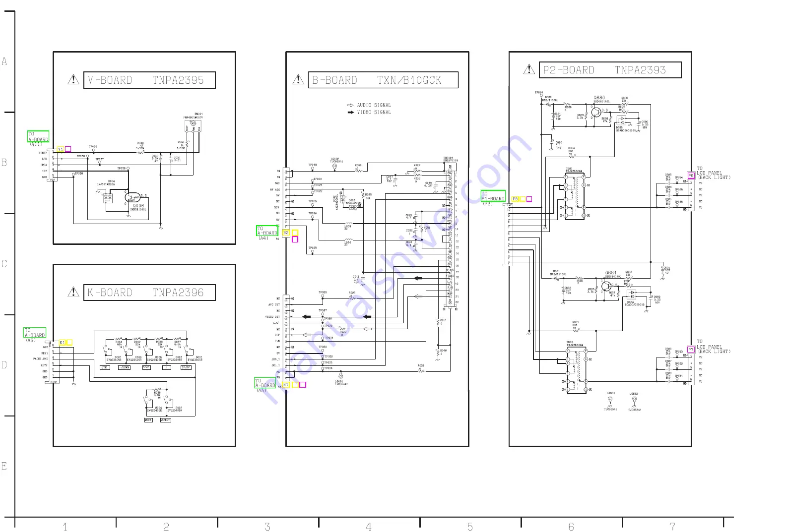Click the magenta P6 connector label
The image size is (786, 532).
(691, 176)
